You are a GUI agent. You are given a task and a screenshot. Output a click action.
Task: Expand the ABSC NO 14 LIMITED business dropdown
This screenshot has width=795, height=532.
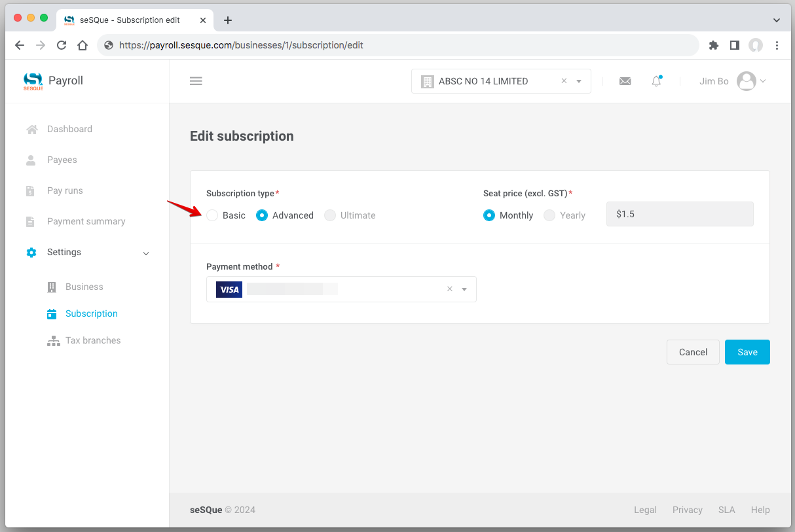[579, 81]
